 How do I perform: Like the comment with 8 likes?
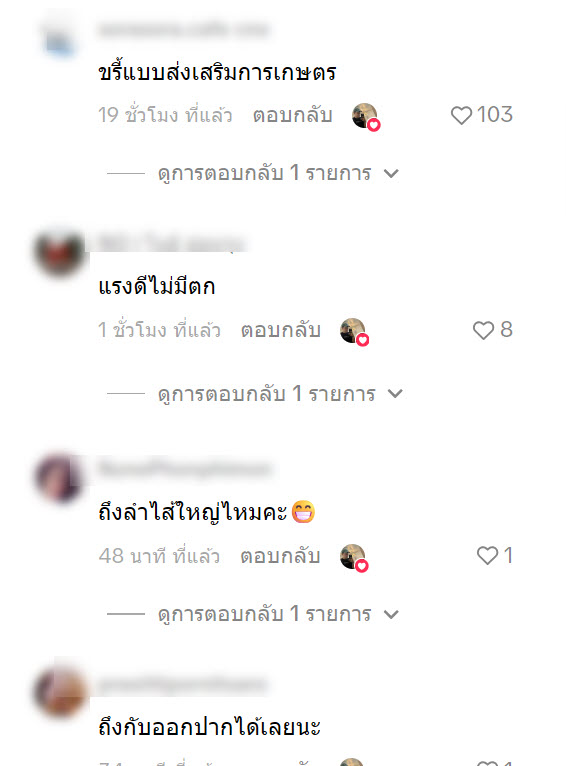(x=483, y=330)
